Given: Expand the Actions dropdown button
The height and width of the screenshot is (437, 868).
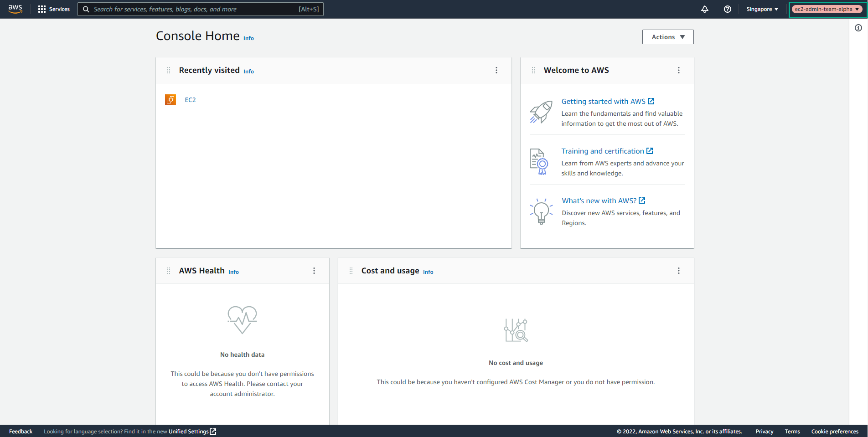Looking at the screenshot, I should tap(668, 37).
